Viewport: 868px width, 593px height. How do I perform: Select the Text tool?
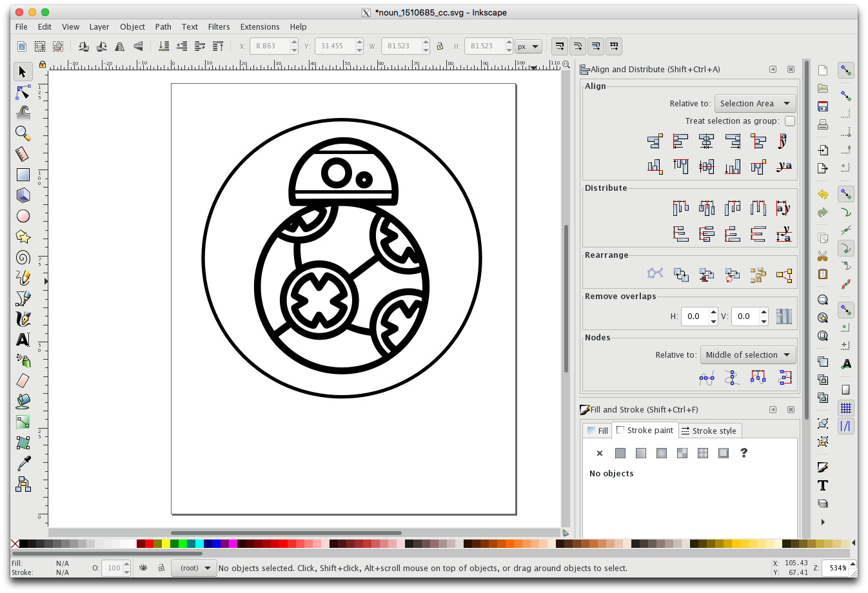pyautogui.click(x=23, y=340)
